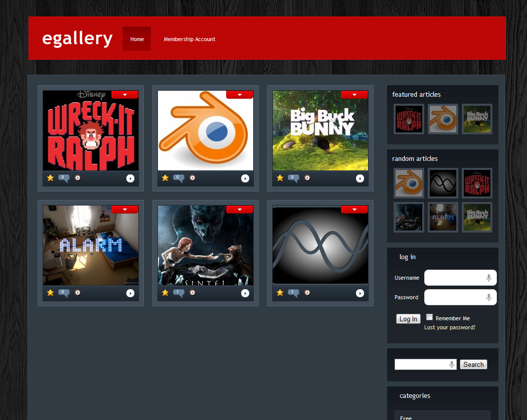527x420 pixels.
Task: Follow the Lost your password link
Action: click(450, 327)
